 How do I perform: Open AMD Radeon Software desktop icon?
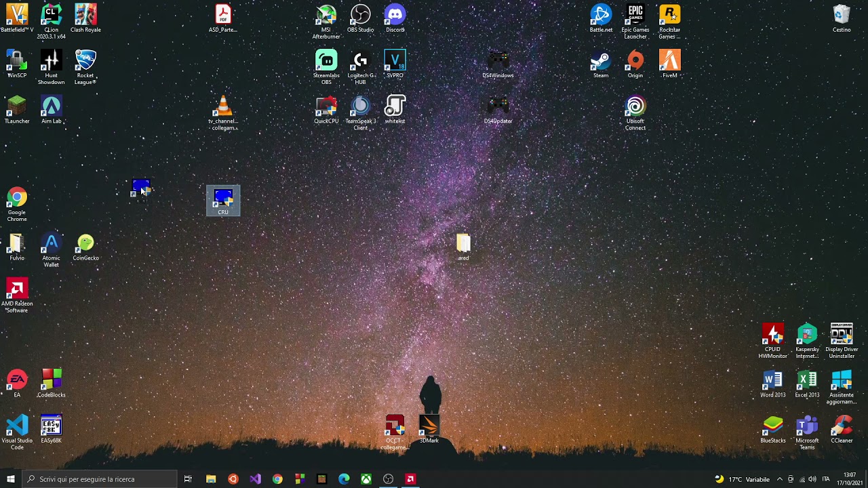[17, 295]
